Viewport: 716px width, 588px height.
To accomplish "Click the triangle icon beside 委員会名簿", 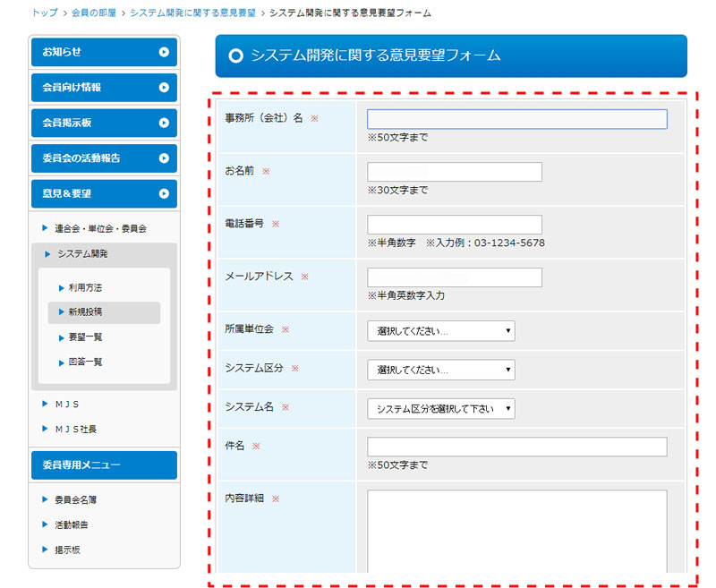I will tap(45, 499).
